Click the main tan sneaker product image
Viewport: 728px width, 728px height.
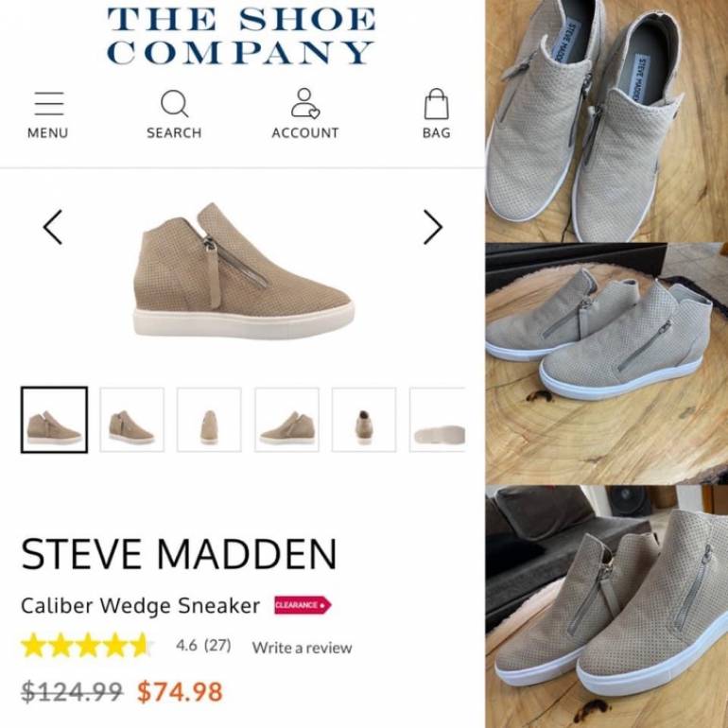pos(244,270)
